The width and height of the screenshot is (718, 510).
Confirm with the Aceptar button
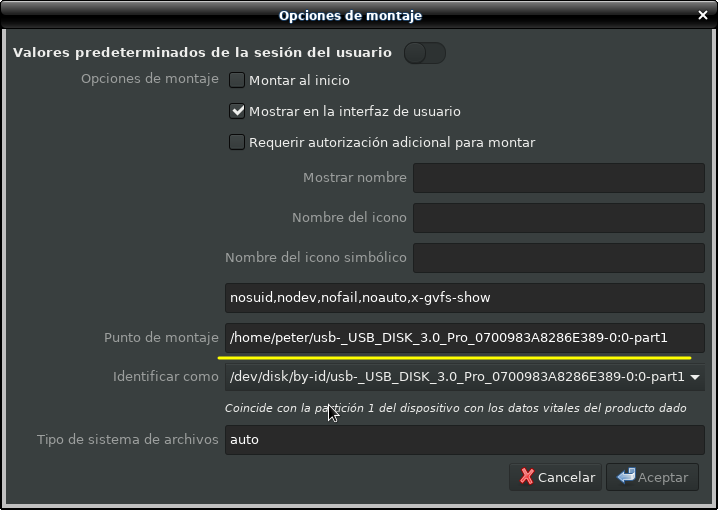(x=653, y=477)
